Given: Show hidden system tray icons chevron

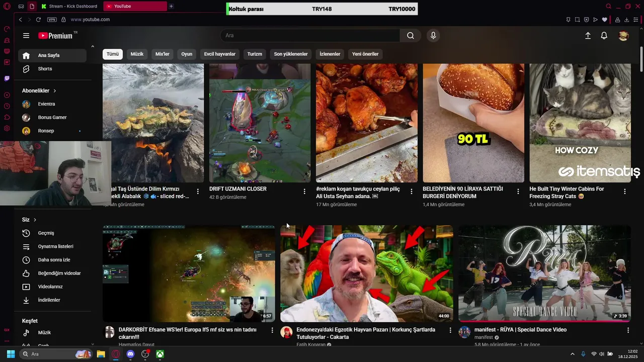Looking at the screenshot, I should pyautogui.click(x=572, y=354).
